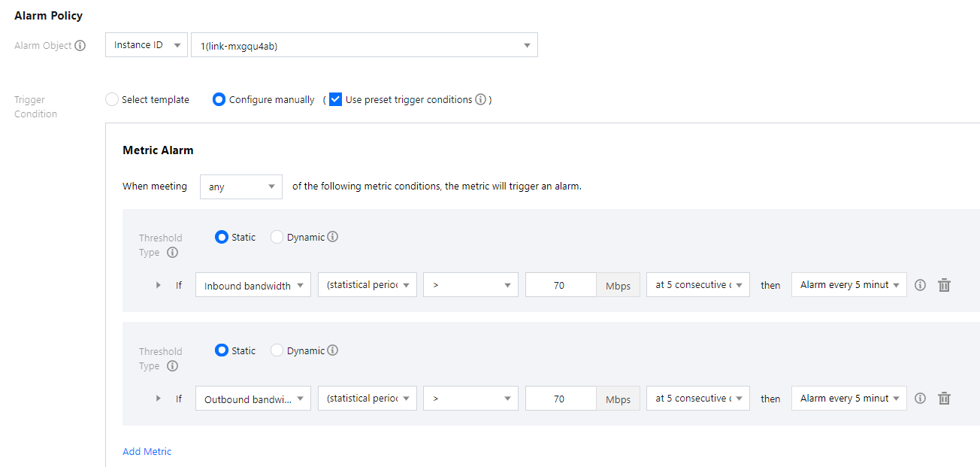
Task: Open the Inbound bandwidth metric dropdown
Action: click(253, 285)
